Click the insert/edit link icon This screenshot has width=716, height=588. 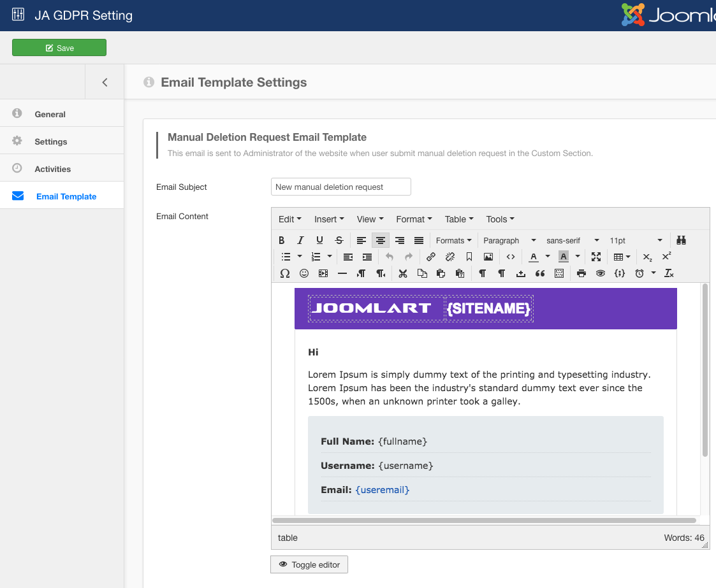pos(431,257)
